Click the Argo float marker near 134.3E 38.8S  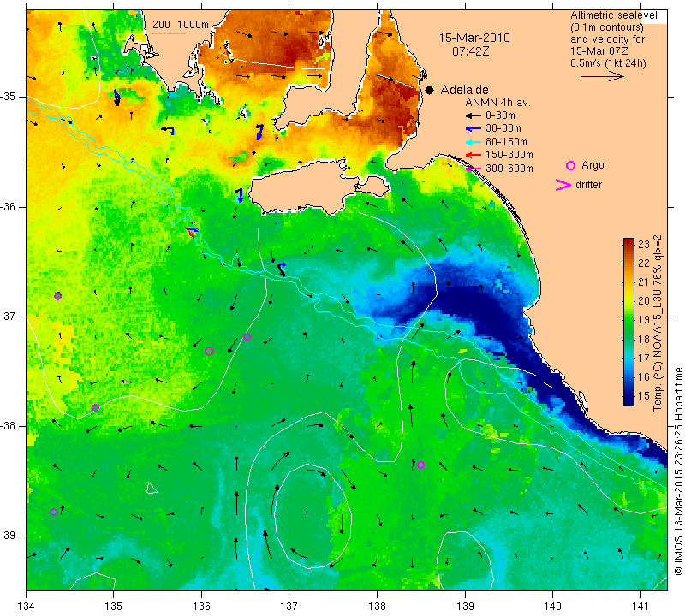53,512
